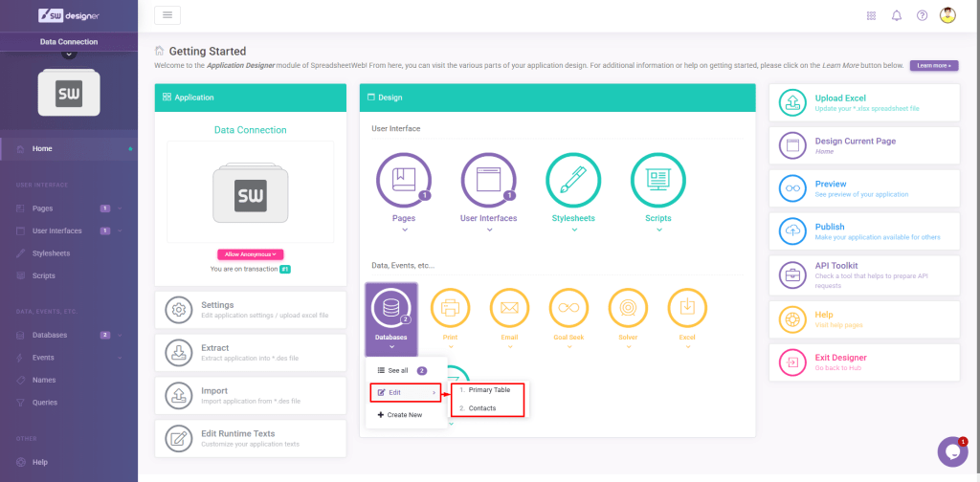Select Primary Table from Edit submenu

coord(489,389)
